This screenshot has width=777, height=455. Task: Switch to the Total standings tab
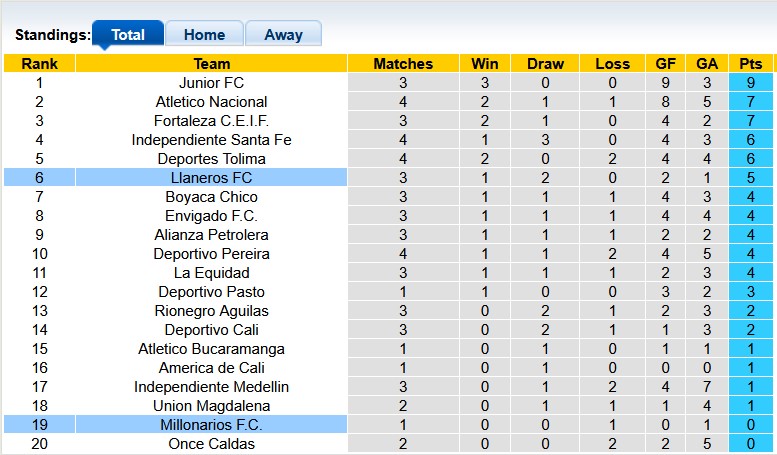pos(128,35)
